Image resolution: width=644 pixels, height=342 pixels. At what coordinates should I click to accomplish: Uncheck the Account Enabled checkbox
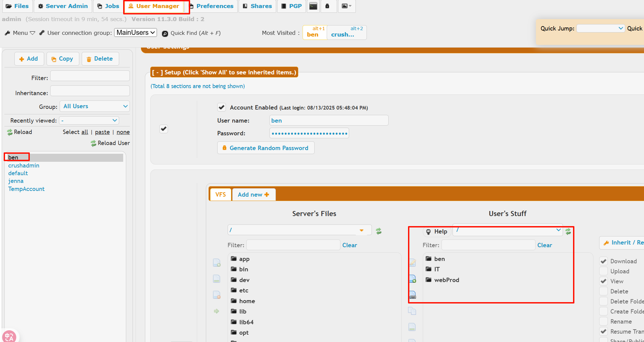click(x=221, y=107)
